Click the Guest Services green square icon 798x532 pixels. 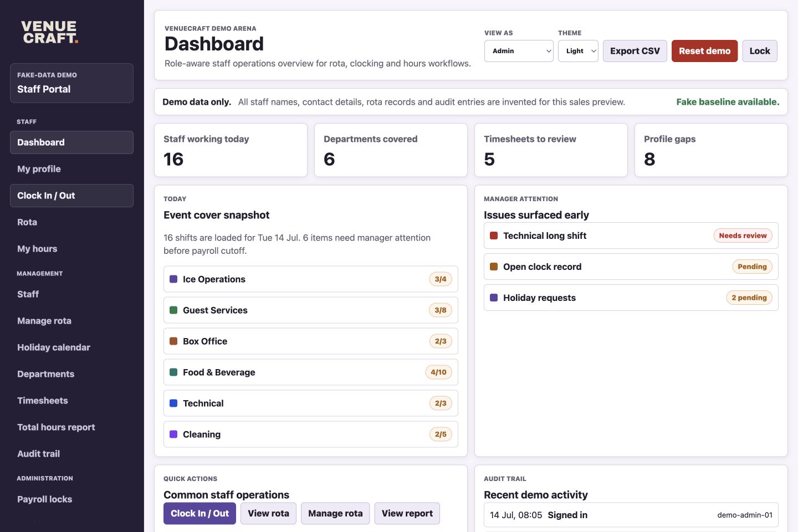[173, 310]
